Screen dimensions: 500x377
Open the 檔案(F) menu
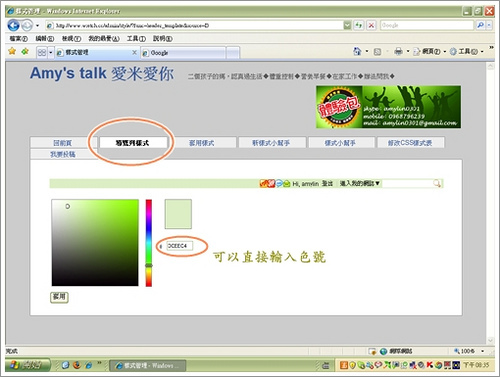(x=18, y=39)
